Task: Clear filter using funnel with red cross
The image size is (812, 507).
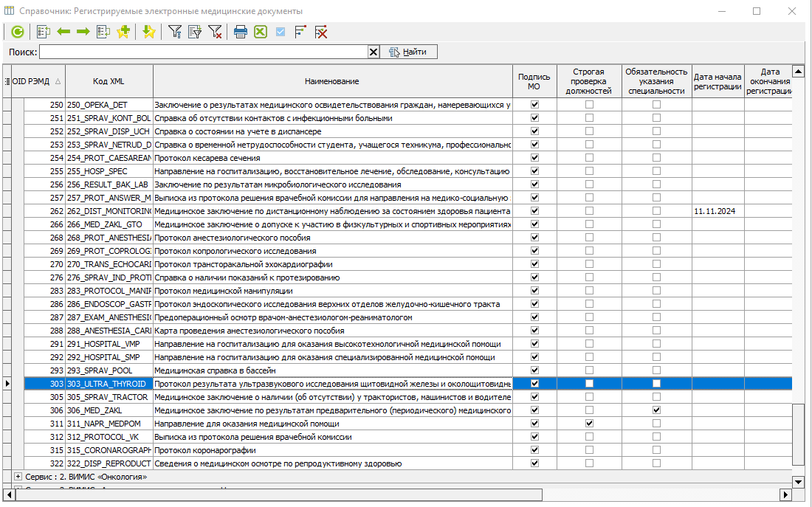Action: pyautogui.click(x=215, y=32)
